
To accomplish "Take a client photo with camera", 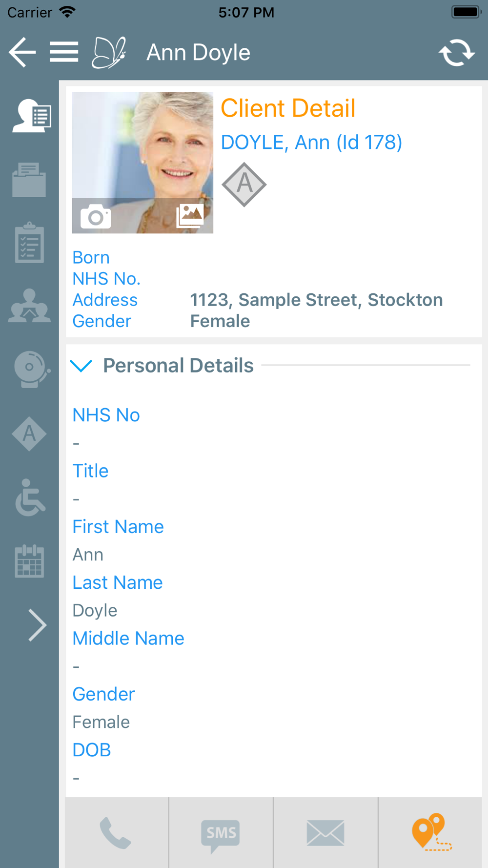I will coord(96,217).
